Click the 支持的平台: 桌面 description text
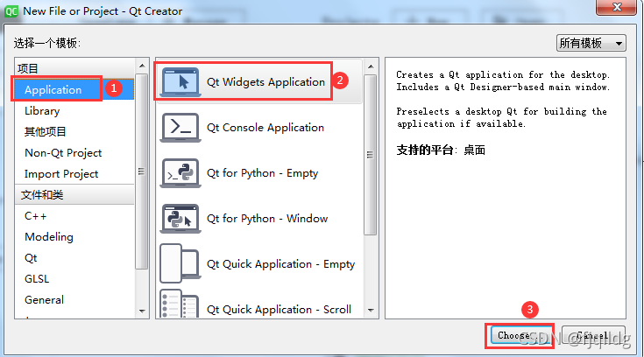 [x=441, y=150]
